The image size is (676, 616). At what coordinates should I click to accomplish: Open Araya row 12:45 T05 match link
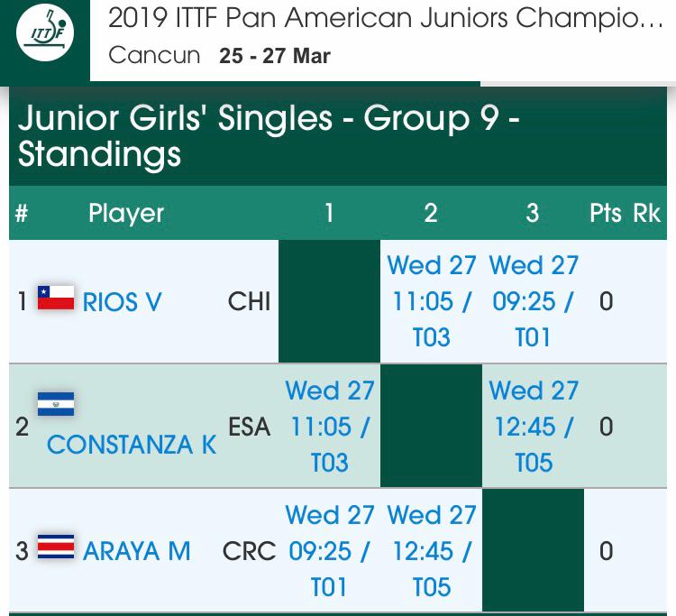[x=431, y=551]
